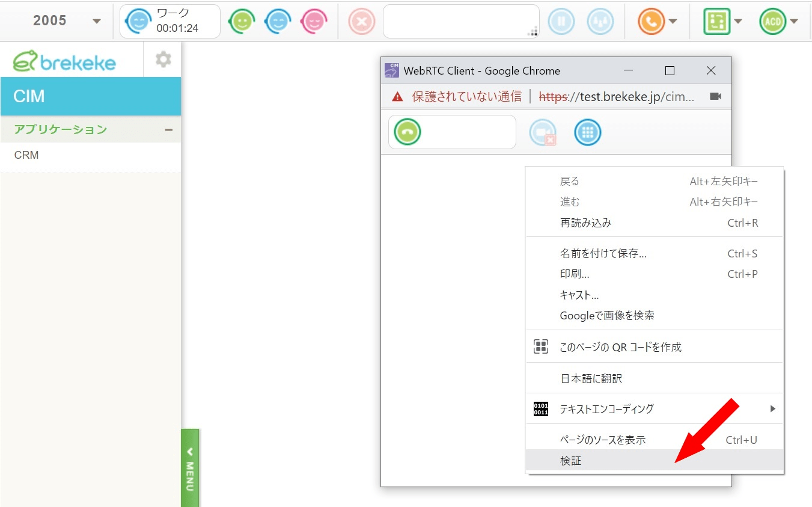
Task: Click the red cancel icon in the toolbar
Action: [x=361, y=20]
